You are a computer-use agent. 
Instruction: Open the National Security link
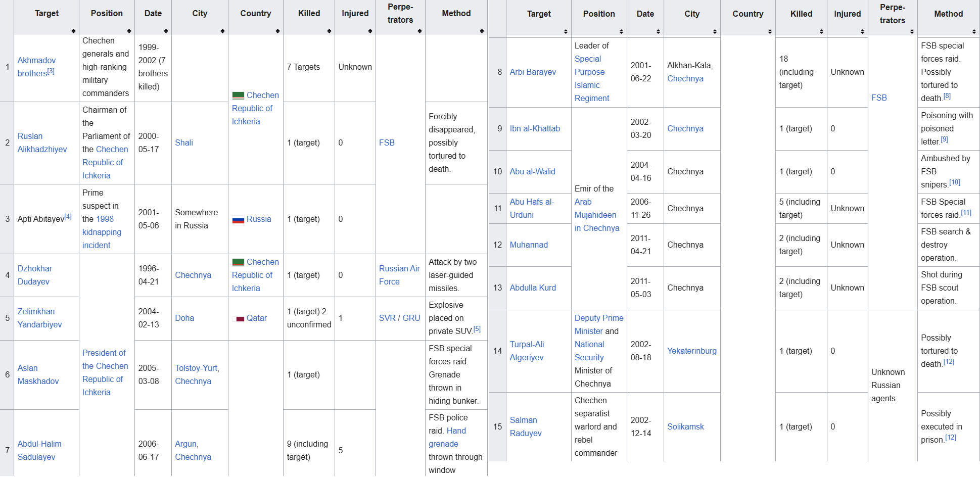(x=589, y=351)
